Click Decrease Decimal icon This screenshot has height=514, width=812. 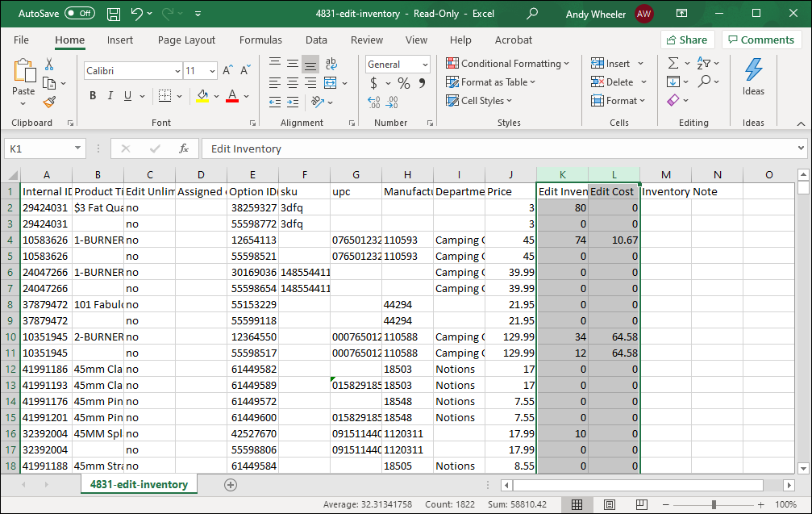click(392, 102)
